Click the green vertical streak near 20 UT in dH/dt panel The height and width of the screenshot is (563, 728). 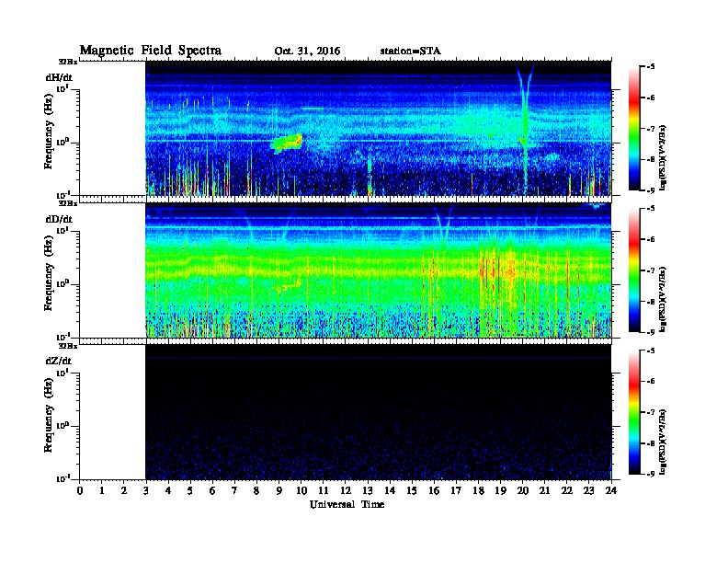(525, 130)
